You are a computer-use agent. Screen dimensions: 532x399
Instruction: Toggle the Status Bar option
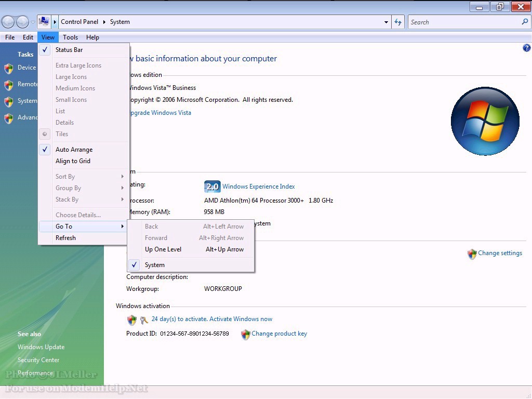84,50
